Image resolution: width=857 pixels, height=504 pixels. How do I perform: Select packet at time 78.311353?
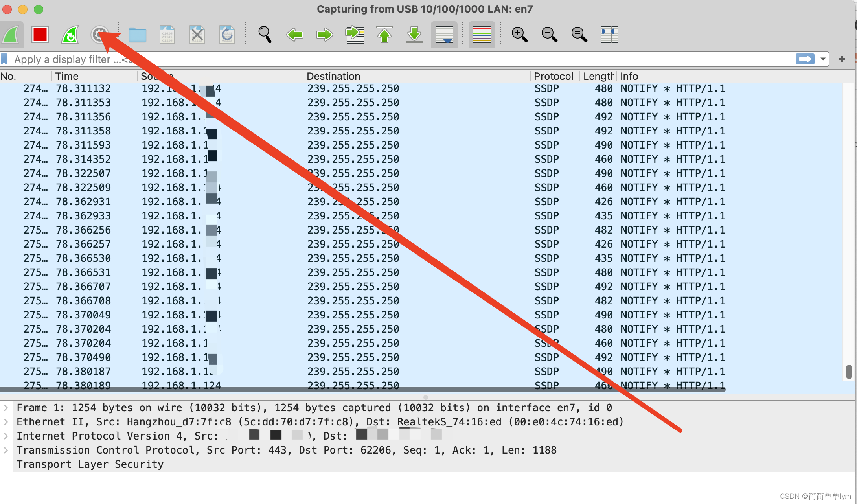coord(421,103)
